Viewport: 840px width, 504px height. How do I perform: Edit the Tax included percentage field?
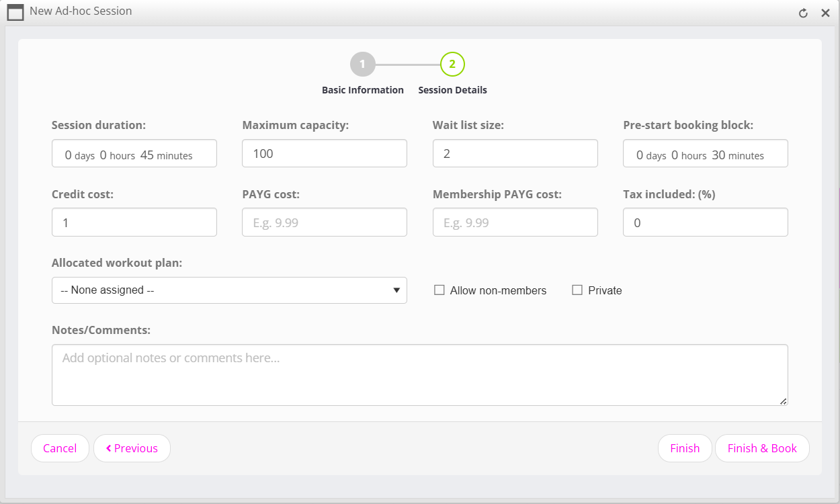tap(705, 222)
